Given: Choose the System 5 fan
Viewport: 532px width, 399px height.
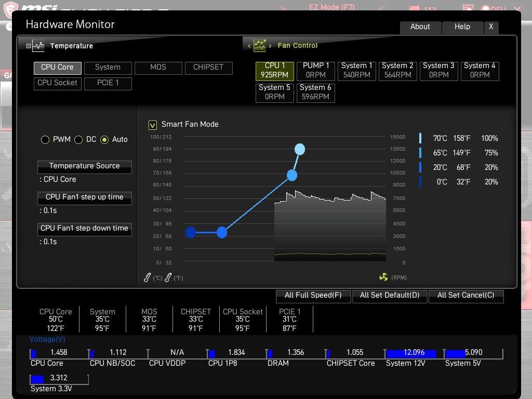Looking at the screenshot, I should pyautogui.click(x=275, y=92).
